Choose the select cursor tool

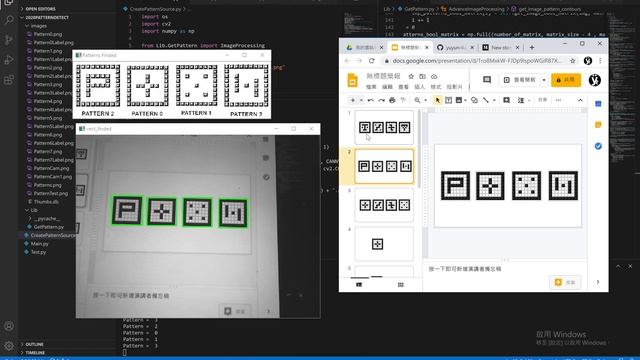tap(438, 100)
